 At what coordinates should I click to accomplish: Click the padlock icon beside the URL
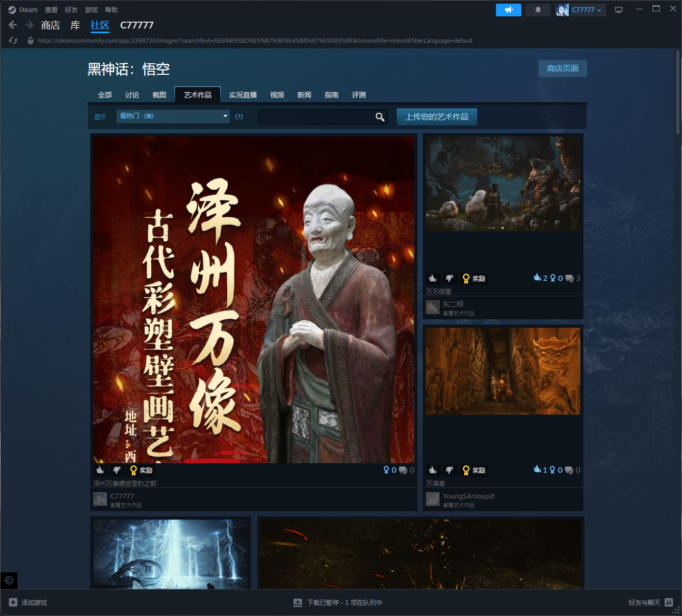coord(31,41)
